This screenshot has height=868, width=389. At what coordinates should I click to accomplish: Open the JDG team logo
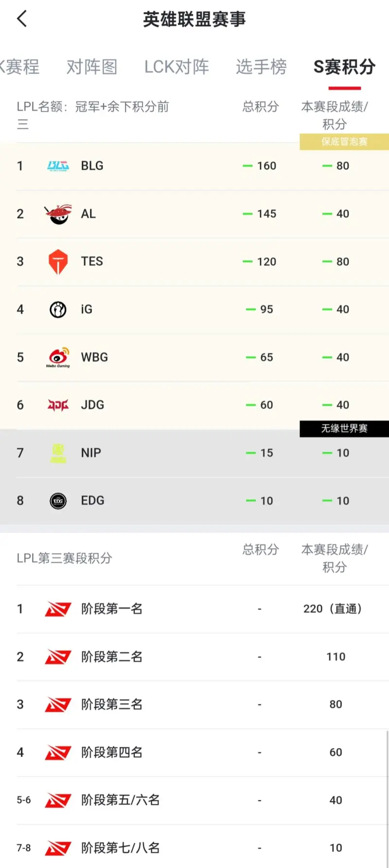(x=57, y=405)
